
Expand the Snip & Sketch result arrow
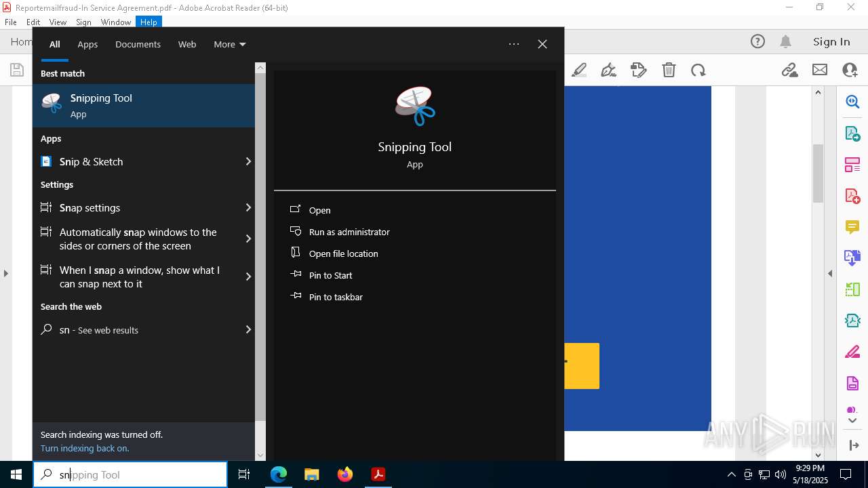tap(248, 161)
